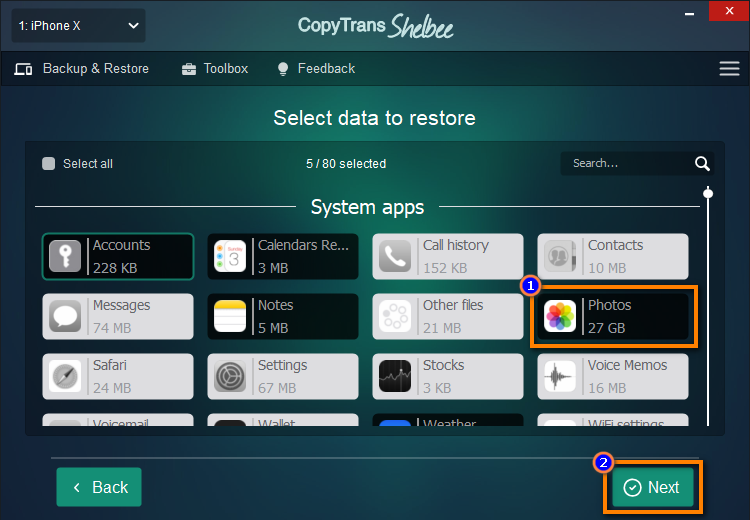
Task: Select the Call history 152 KB tile
Action: (448, 256)
